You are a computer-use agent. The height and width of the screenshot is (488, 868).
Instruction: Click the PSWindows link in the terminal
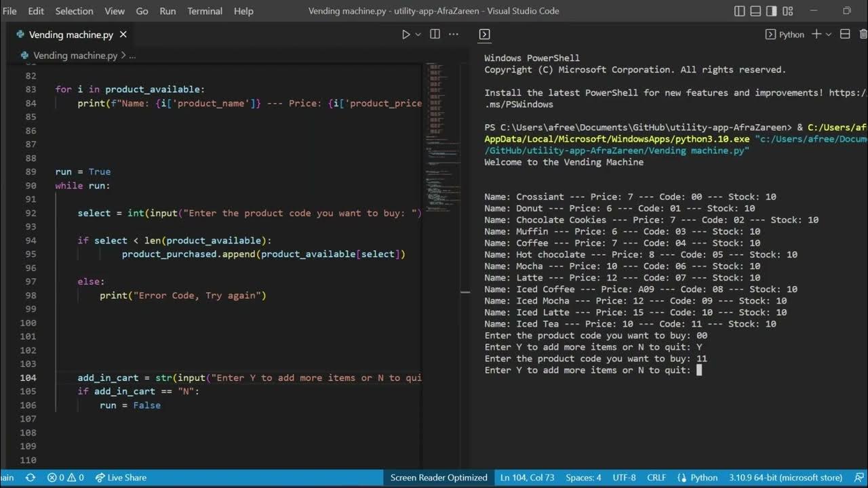point(519,104)
